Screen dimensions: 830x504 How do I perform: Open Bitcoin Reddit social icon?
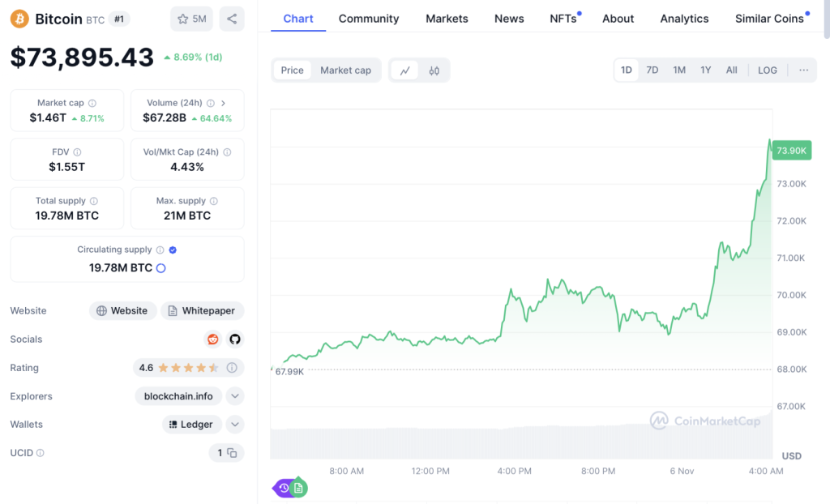click(213, 340)
